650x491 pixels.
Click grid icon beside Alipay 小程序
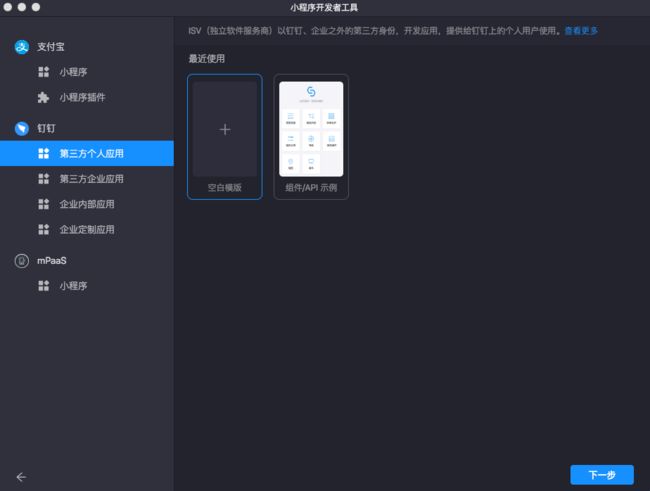point(44,72)
